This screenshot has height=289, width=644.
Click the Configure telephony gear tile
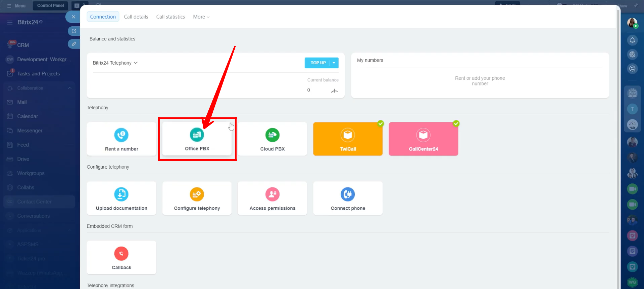pos(197,198)
